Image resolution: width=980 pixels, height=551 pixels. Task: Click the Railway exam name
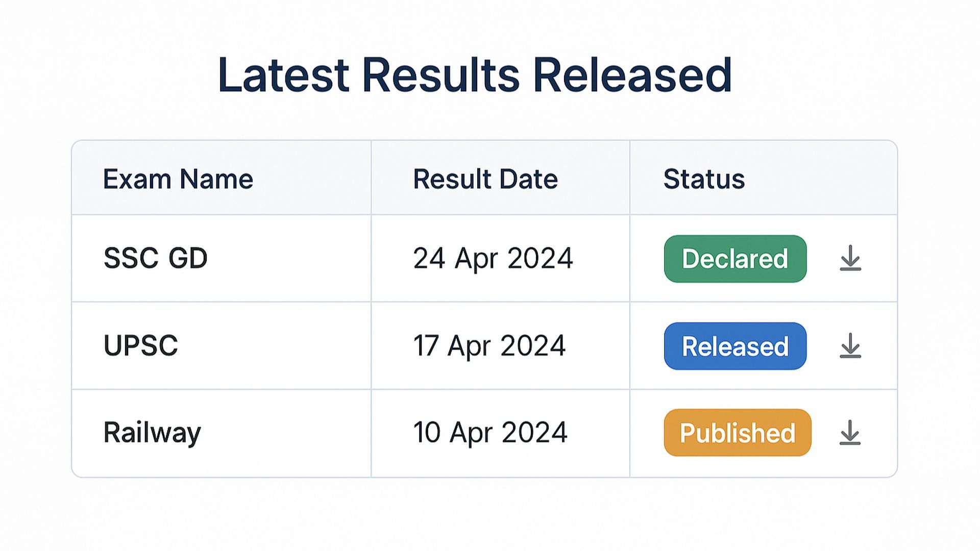[x=152, y=432]
